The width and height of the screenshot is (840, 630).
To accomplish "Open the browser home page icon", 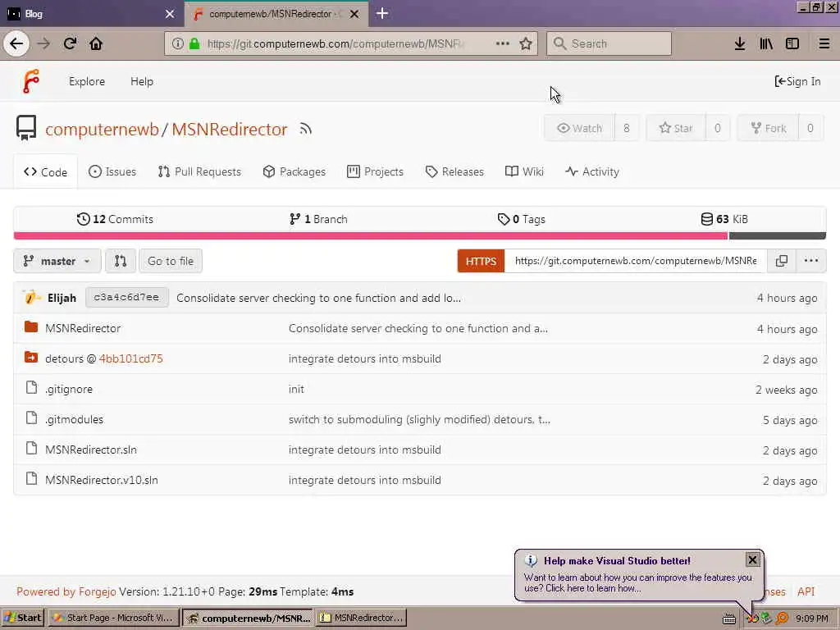I will (x=96, y=43).
